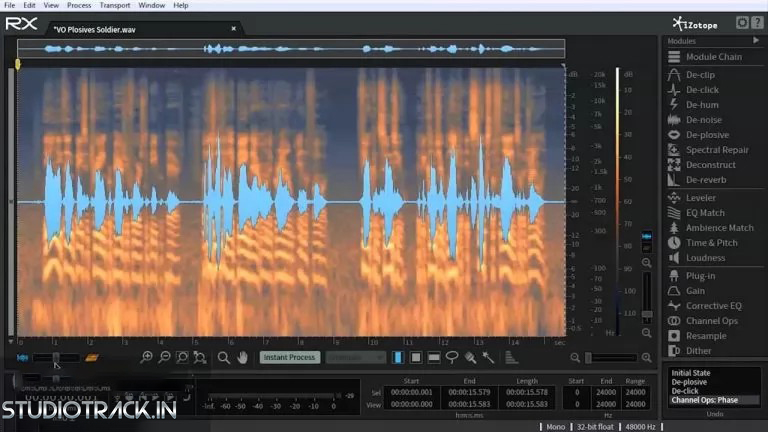
Task: Expand the Modules panel arrow
Action: [x=756, y=41]
